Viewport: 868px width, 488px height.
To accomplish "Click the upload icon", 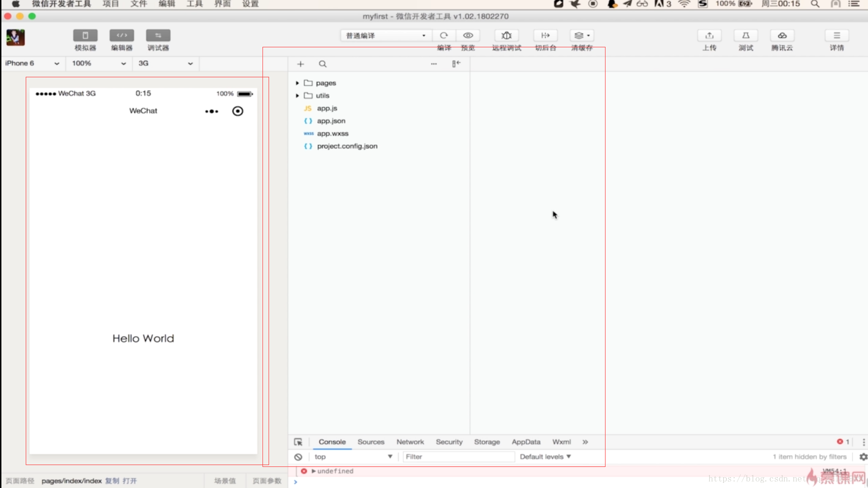I will click(709, 36).
